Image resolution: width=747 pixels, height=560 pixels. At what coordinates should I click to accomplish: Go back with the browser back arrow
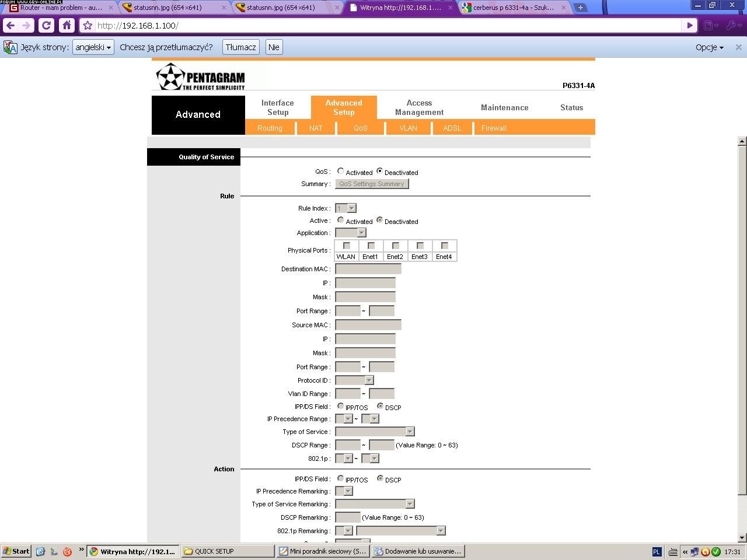point(10,26)
